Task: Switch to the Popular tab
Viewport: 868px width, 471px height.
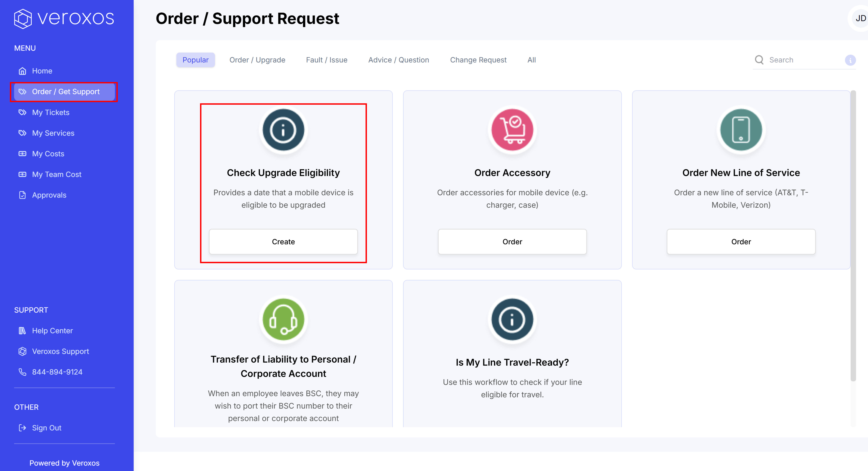Action: (x=195, y=60)
